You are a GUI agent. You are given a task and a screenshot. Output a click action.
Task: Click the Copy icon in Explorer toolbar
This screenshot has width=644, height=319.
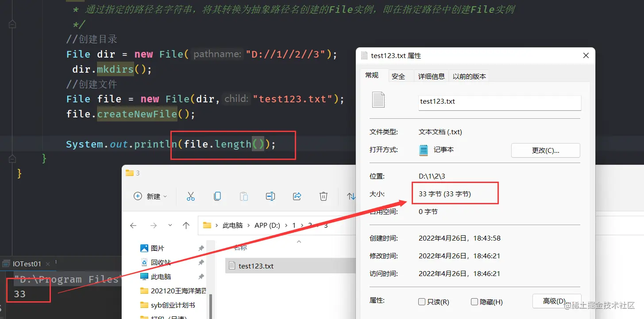tap(217, 196)
